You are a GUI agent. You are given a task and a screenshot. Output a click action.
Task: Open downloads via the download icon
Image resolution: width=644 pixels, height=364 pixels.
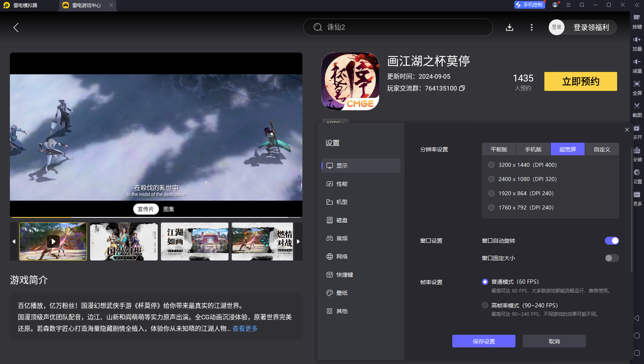coord(510,27)
